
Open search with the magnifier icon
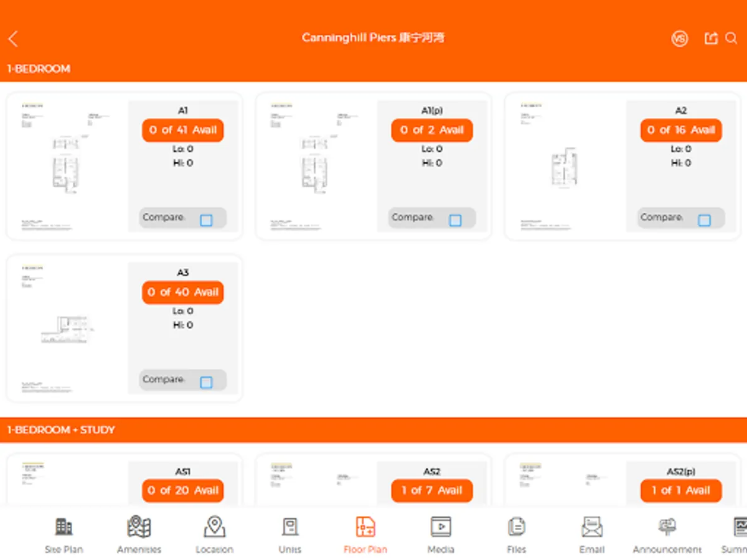tap(731, 39)
